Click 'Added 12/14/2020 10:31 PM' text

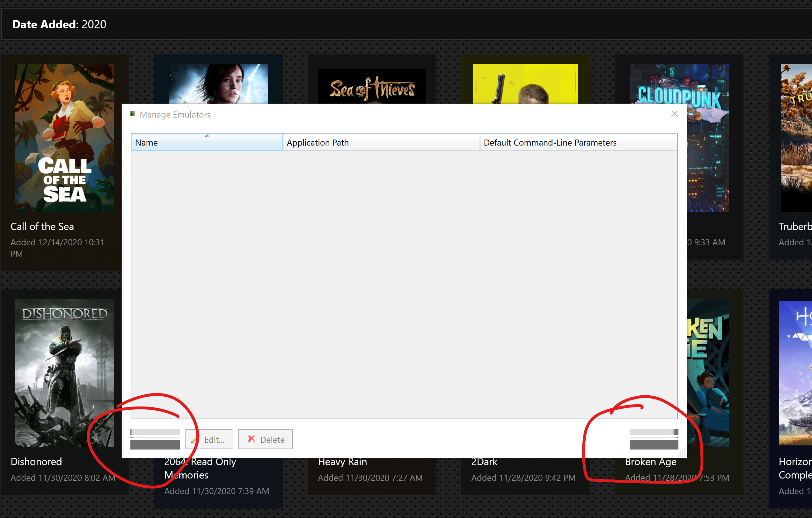57,248
